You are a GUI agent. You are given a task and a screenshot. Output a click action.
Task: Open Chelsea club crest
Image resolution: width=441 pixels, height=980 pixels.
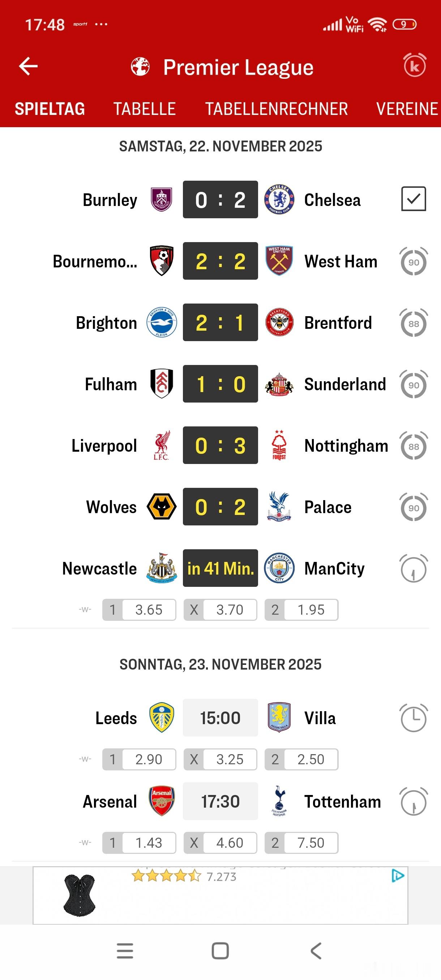click(x=279, y=200)
